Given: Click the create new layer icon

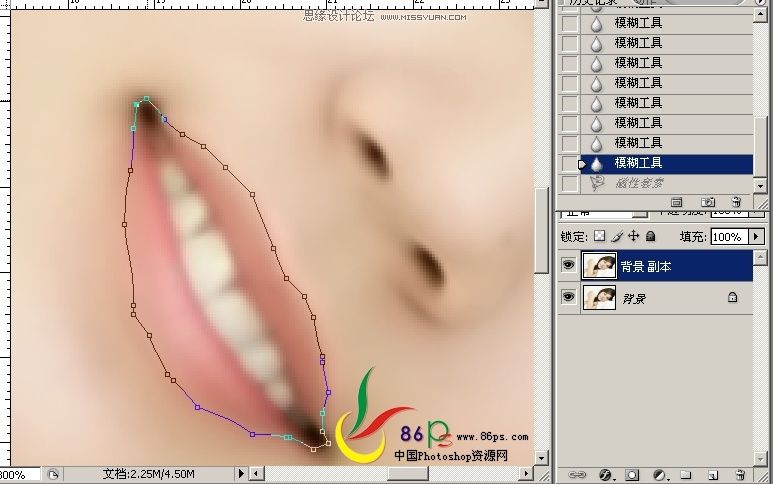Looking at the screenshot, I should click(x=713, y=475).
